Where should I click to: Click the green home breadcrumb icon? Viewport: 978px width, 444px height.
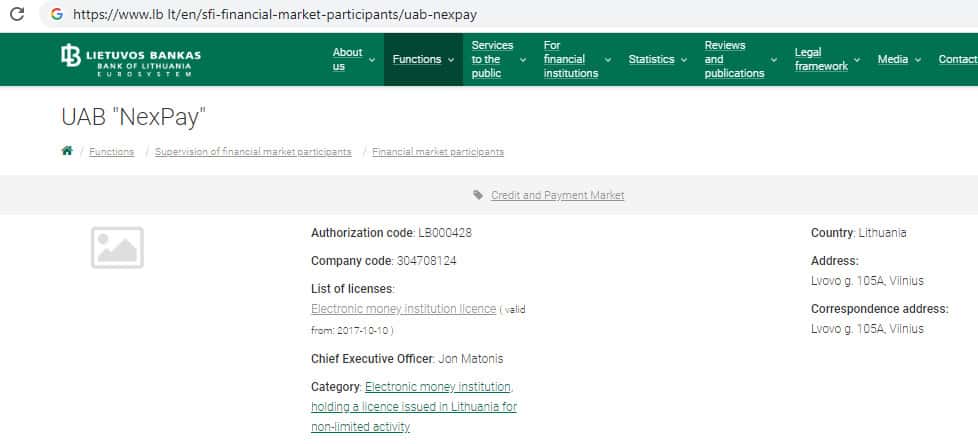(67, 151)
